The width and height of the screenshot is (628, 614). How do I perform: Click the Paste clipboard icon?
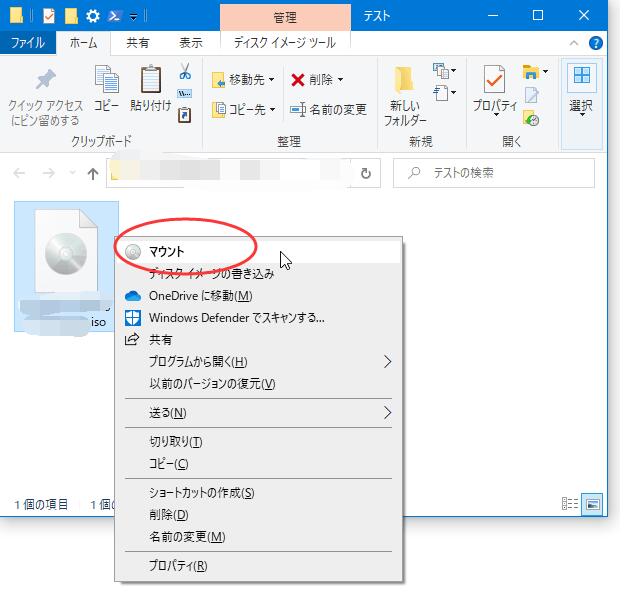(x=150, y=82)
